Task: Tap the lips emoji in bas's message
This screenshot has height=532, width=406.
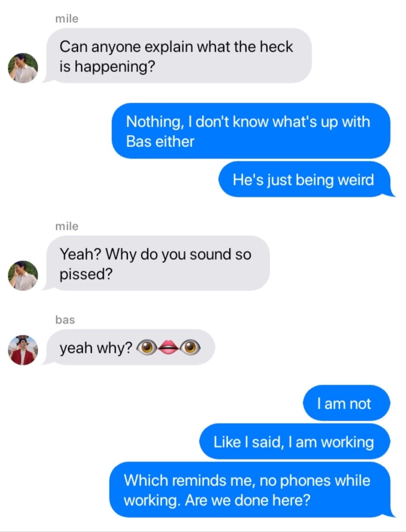Action: (168, 347)
